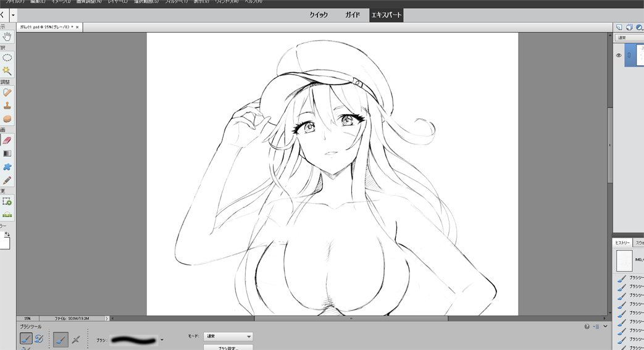The width and height of the screenshot is (644, 350).
Task: Open the ファイル menu
Action: coord(15,2)
